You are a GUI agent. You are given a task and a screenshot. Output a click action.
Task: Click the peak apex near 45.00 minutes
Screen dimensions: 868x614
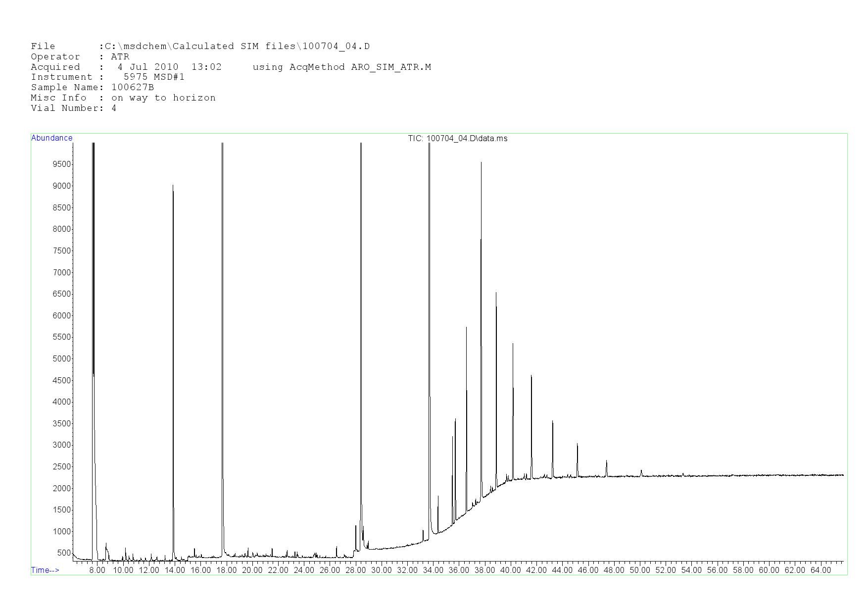(x=577, y=444)
